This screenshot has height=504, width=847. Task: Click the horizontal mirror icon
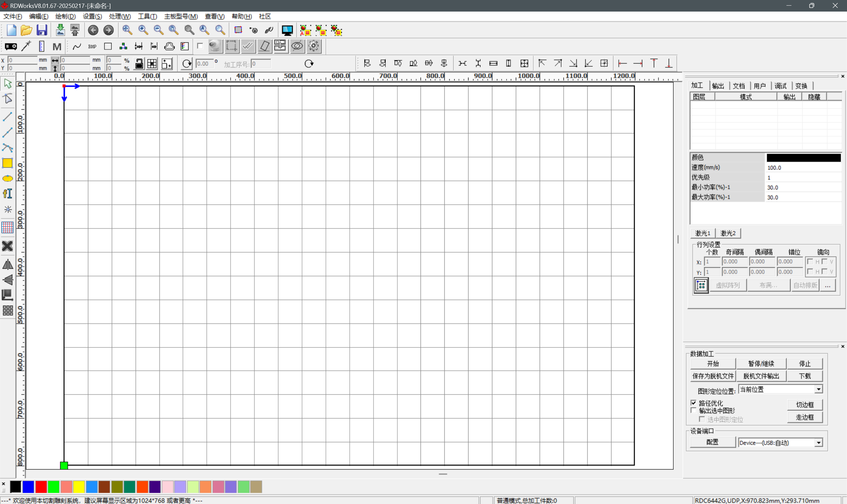8,265
